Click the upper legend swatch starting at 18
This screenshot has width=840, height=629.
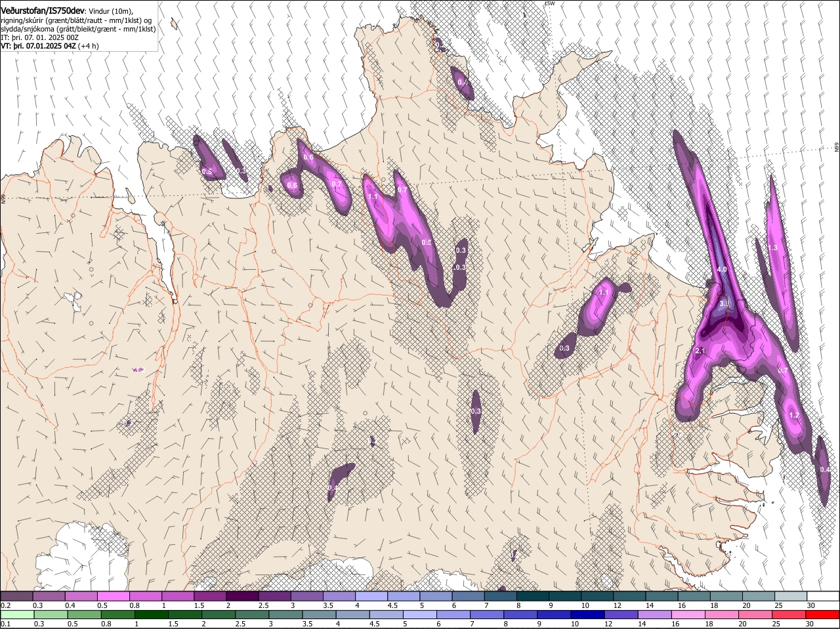[726, 596]
